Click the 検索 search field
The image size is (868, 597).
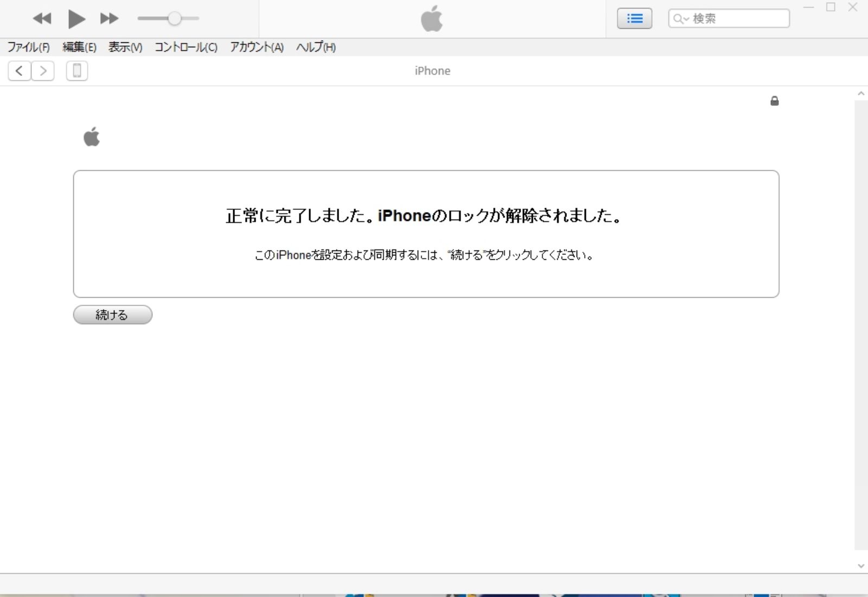pyautogui.click(x=729, y=18)
